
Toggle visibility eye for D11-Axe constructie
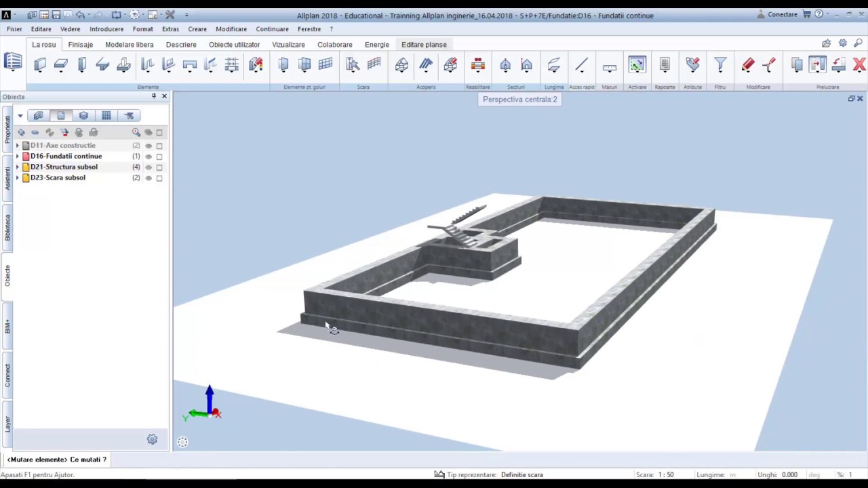click(149, 146)
